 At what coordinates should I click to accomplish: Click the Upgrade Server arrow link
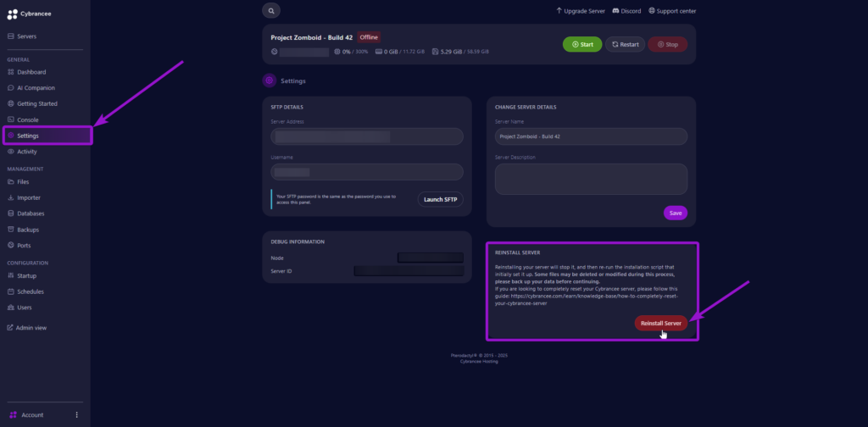(559, 11)
